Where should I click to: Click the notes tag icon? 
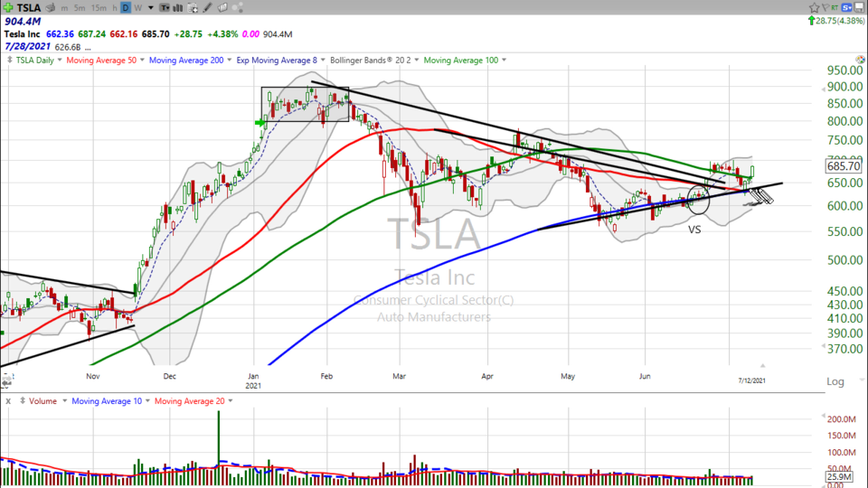(222, 8)
